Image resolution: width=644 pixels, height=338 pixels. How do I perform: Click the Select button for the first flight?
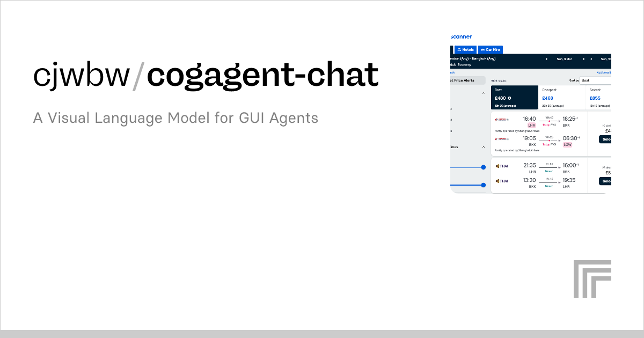point(605,139)
